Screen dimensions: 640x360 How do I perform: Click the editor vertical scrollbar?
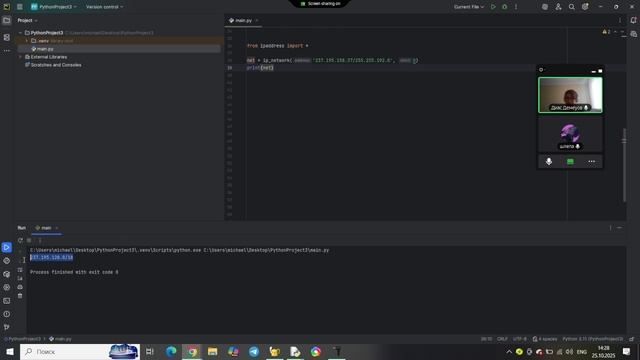coord(624,165)
